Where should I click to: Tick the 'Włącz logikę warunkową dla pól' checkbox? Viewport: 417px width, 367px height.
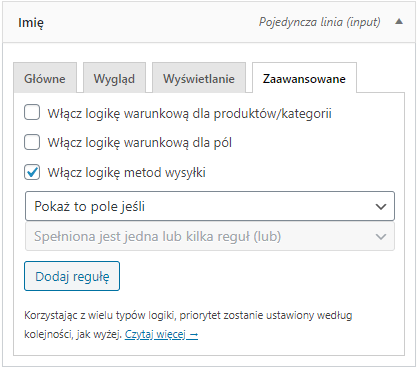[32, 142]
